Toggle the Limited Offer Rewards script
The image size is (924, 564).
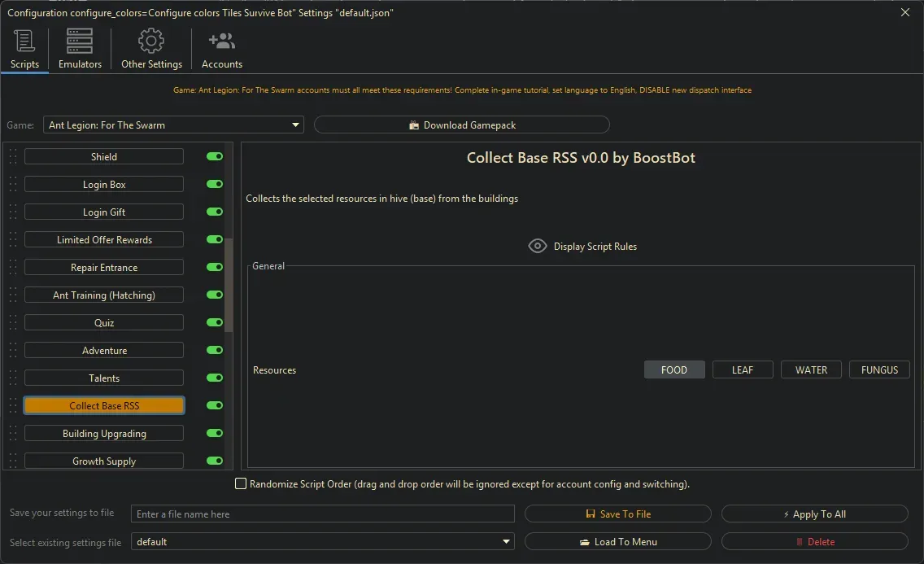(x=215, y=239)
